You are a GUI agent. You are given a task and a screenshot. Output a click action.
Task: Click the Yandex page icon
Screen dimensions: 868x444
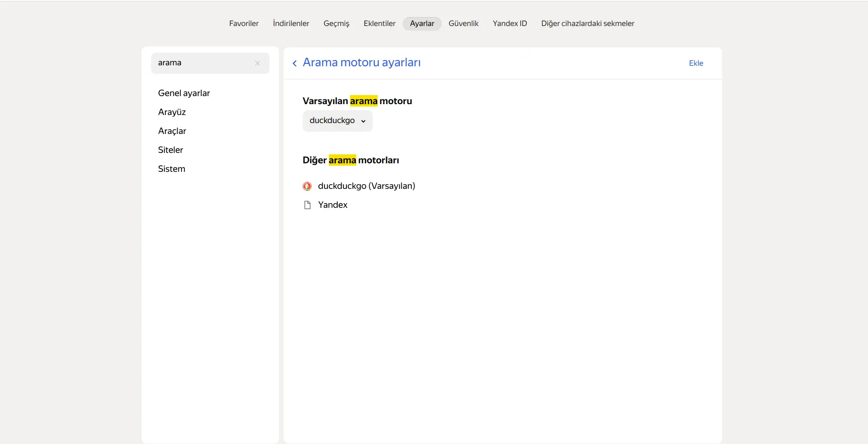click(307, 205)
